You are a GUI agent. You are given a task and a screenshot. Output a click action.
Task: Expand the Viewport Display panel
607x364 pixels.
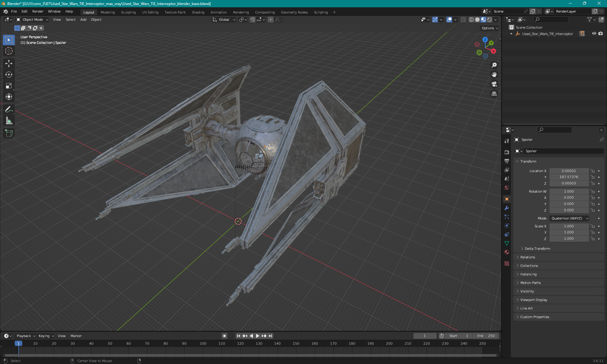(533, 300)
